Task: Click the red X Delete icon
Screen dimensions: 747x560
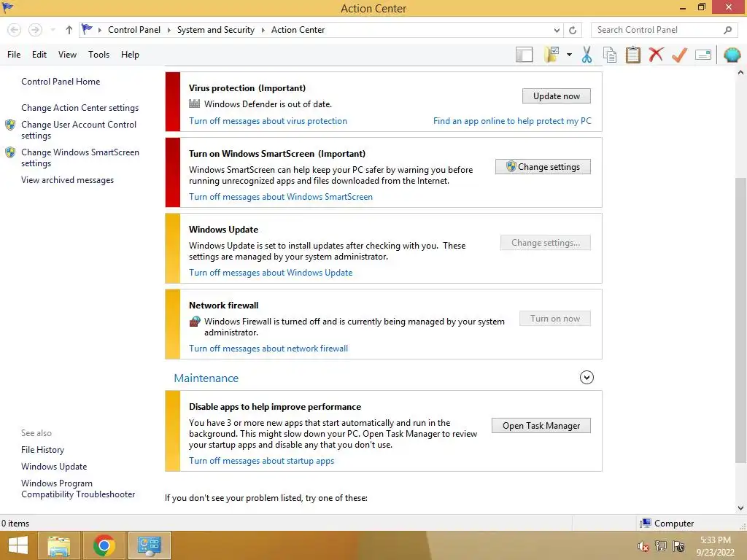Action: [x=656, y=54]
